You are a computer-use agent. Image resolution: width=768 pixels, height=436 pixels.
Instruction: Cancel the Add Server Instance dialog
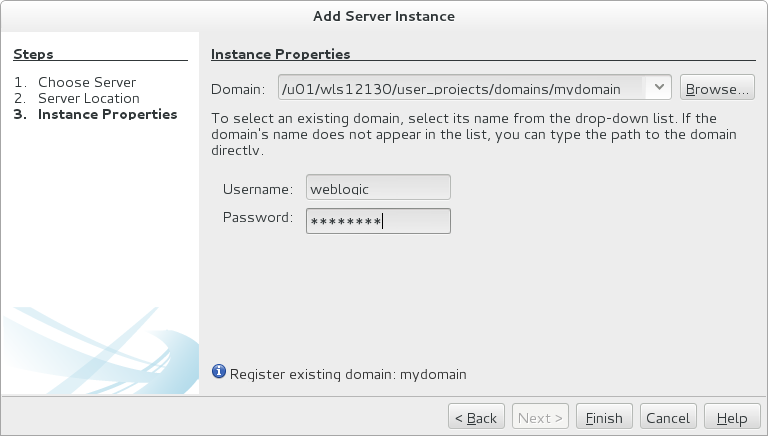pyautogui.click(x=667, y=417)
